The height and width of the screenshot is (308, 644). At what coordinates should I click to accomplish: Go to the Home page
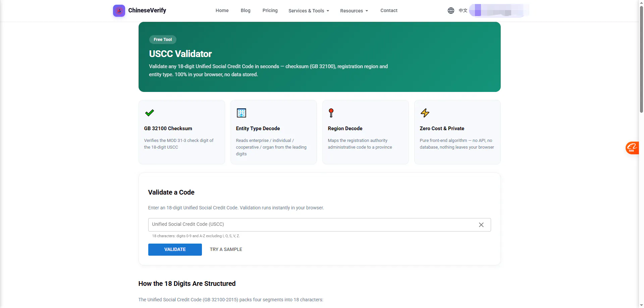(222, 10)
